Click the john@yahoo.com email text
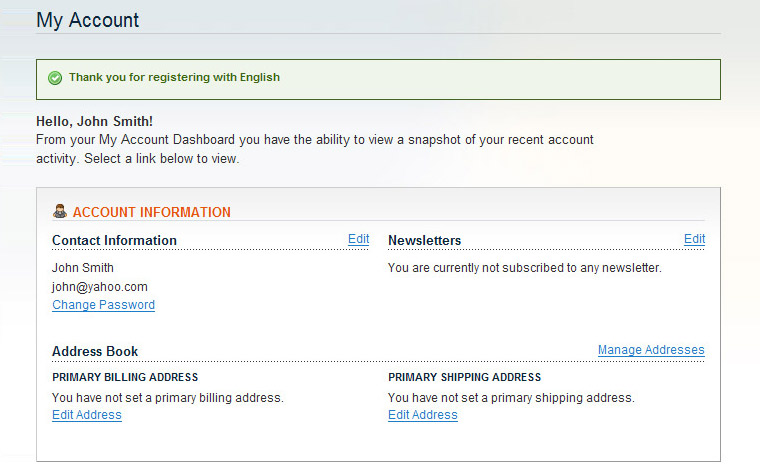The width and height of the screenshot is (760, 470). 100,287
